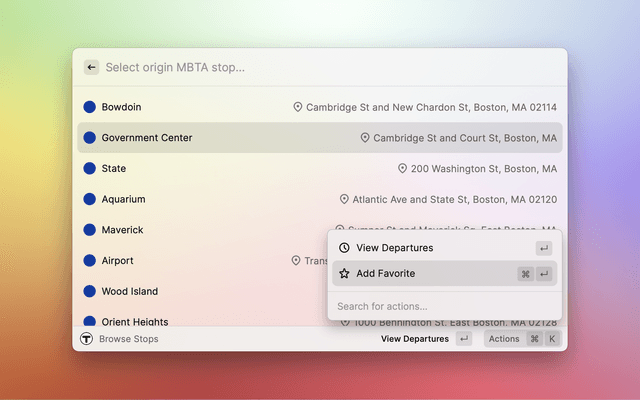Screen dimensions: 640x400
Task: Select the Government Center stop
Action: (147, 138)
